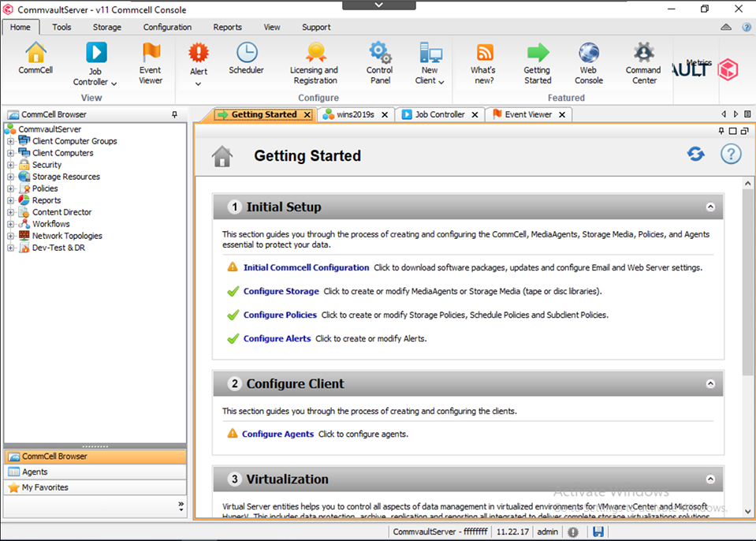Select My Favorites navigation button

point(95,487)
